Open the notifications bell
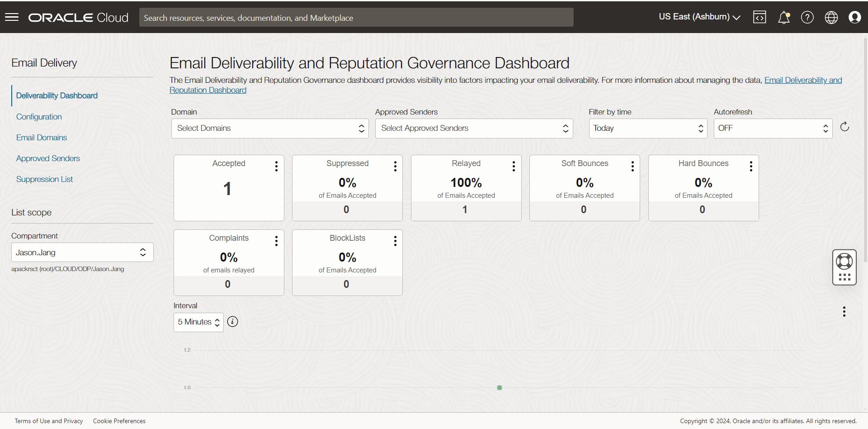This screenshot has width=868, height=429. 783,17
